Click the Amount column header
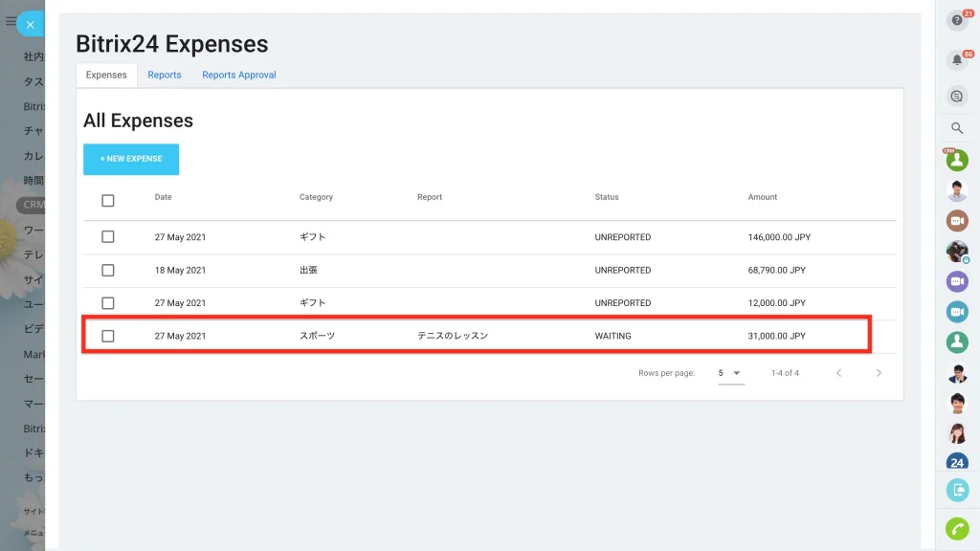Viewport: 980px width, 551px height. click(x=763, y=197)
